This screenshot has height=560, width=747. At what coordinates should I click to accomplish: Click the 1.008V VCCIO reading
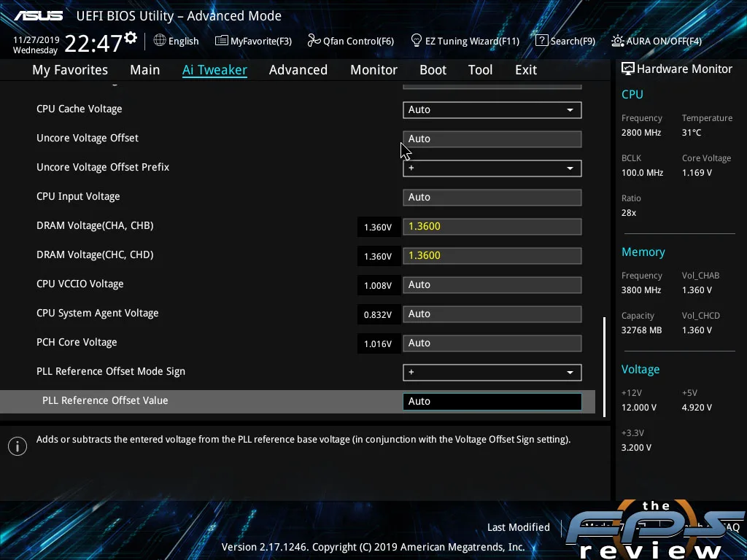click(378, 285)
